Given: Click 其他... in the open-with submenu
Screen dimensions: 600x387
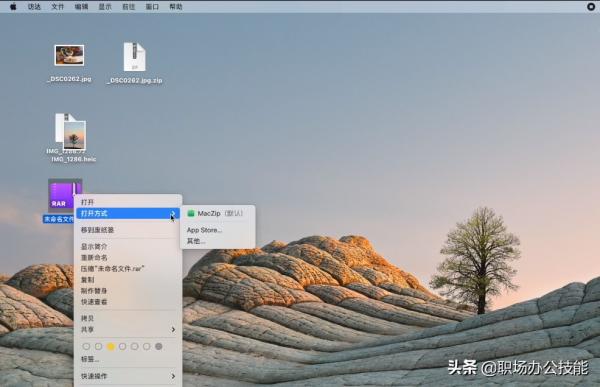Looking at the screenshot, I should coord(196,241).
